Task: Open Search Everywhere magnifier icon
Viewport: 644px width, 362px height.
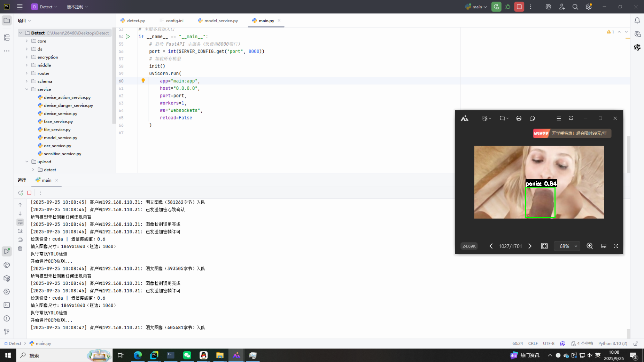Action: point(575,7)
